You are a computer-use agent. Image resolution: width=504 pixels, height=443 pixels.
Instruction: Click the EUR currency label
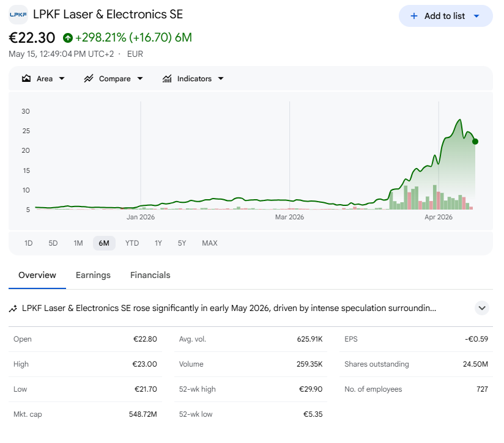tap(135, 54)
